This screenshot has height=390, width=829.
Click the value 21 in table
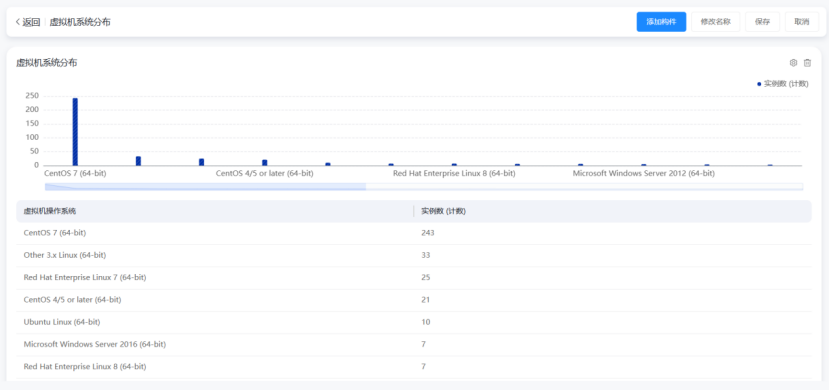(426, 300)
